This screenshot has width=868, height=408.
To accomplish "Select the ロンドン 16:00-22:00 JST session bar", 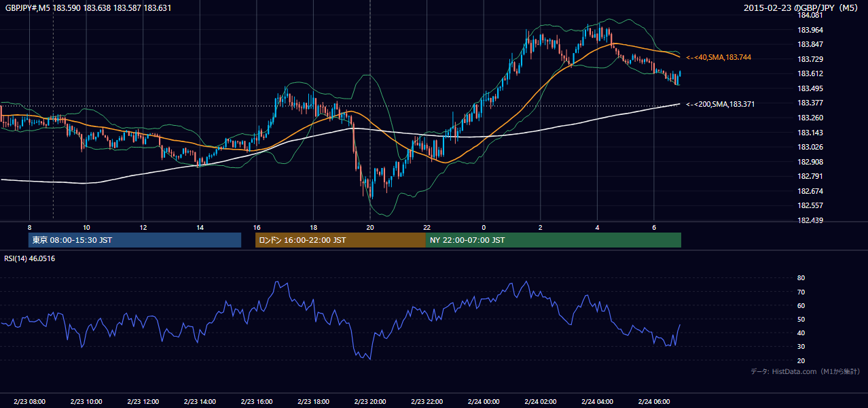I will click(340, 240).
